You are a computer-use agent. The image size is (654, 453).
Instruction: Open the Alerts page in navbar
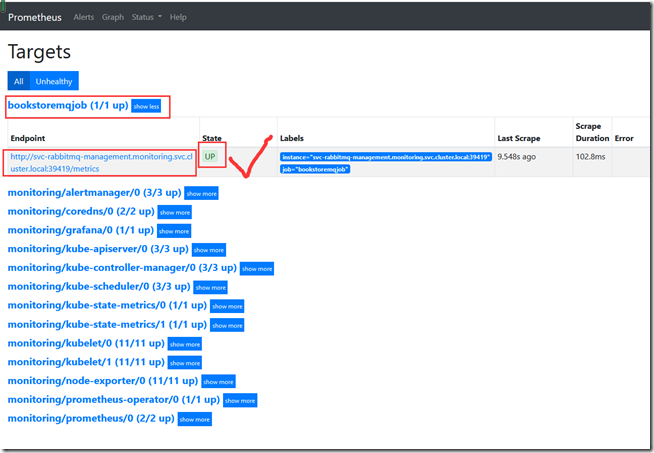[x=83, y=17]
